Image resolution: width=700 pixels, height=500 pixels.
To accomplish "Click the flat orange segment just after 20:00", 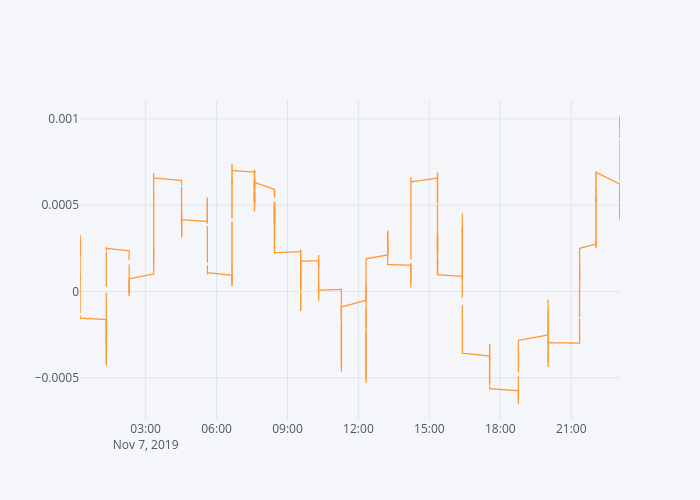I will [563, 343].
